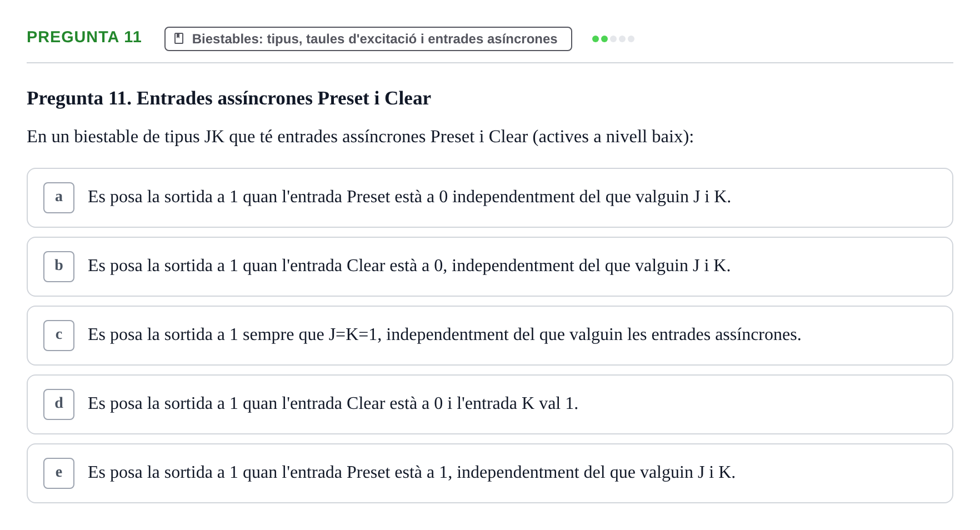This screenshot has height=530, width=980.
Task: Choose answer option letter e
Action: (59, 473)
